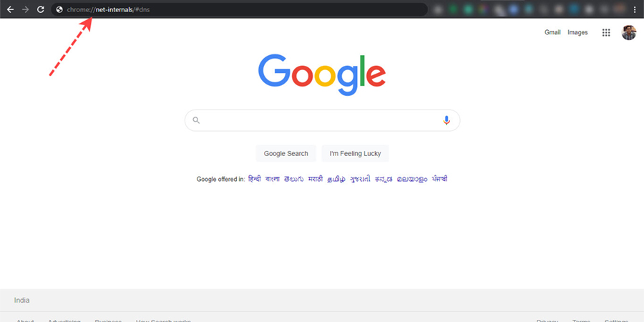The height and width of the screenshot is (322, 644).
Task: Reload the page with refresh icon
Action: 40,9
